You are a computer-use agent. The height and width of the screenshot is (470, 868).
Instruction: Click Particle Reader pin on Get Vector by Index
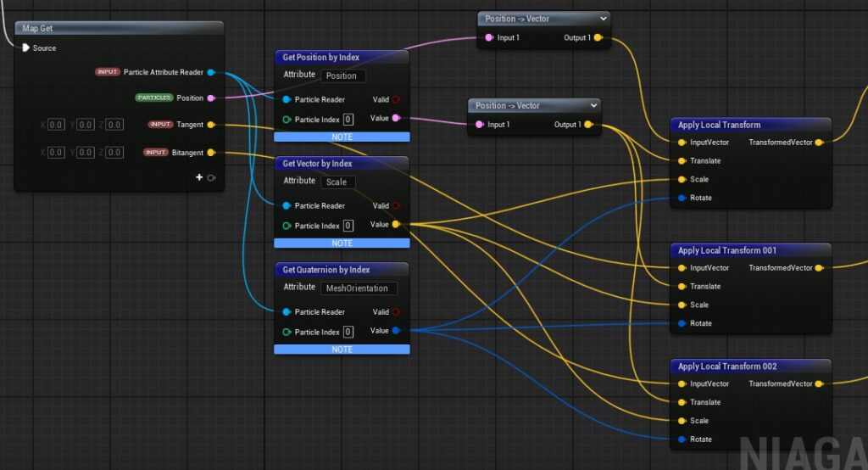point(287,206)
